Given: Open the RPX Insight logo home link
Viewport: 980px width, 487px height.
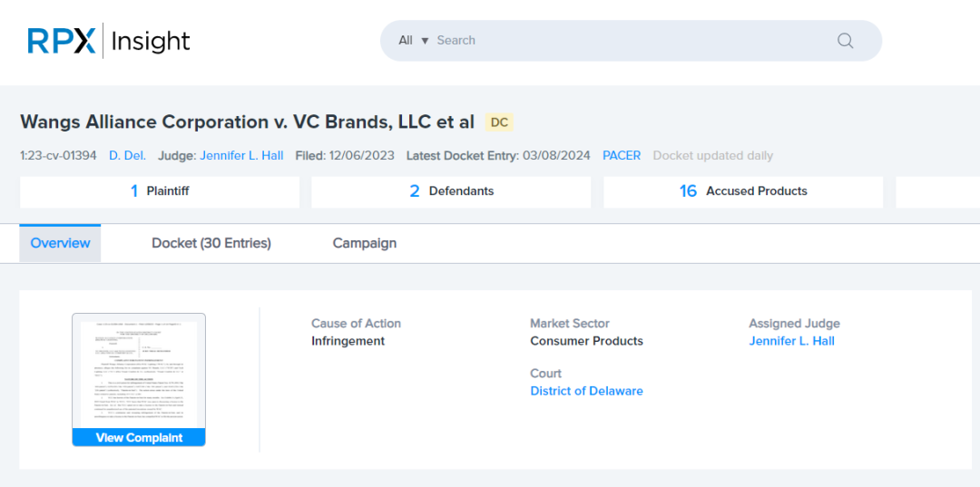Looking at the screenshot, I should [x=109, y=41].
